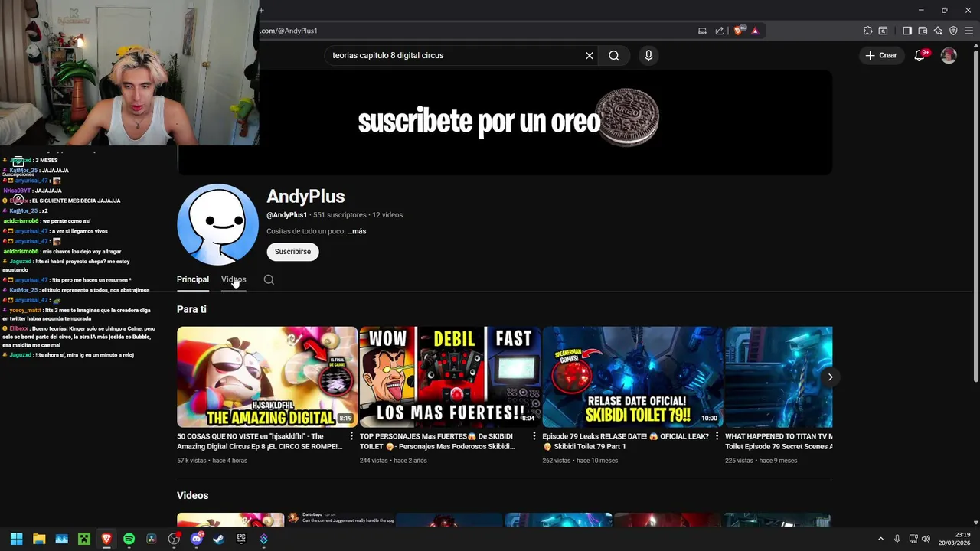Show hidden system tray icons
This screenshot has height=551, width=980.
coord(880,539)
